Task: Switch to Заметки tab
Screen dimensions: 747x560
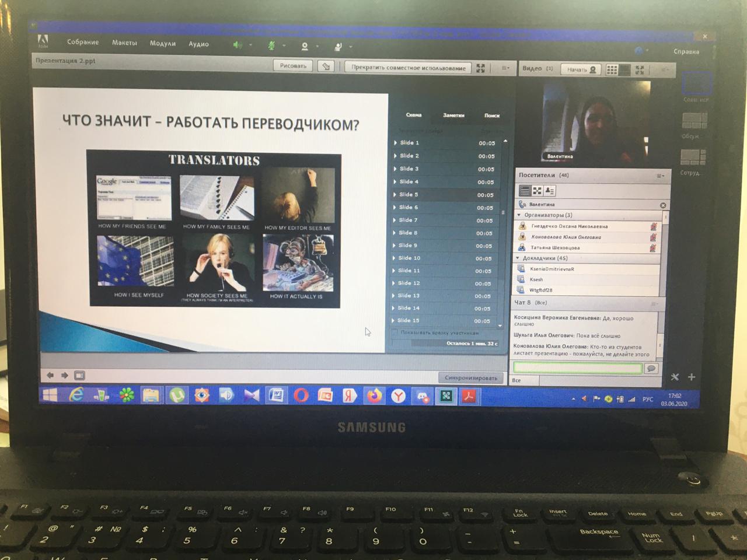Action: [x=453, y=115]
